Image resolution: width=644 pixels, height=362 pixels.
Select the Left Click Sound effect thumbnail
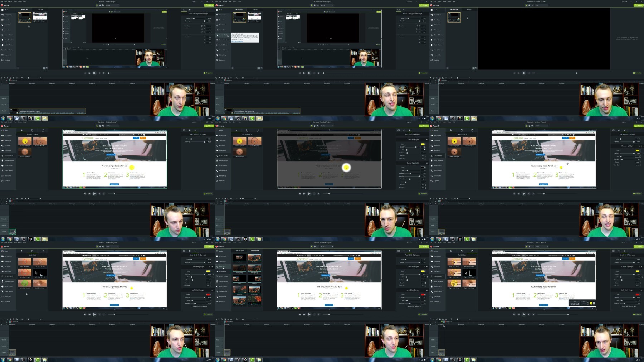[40, 272]
